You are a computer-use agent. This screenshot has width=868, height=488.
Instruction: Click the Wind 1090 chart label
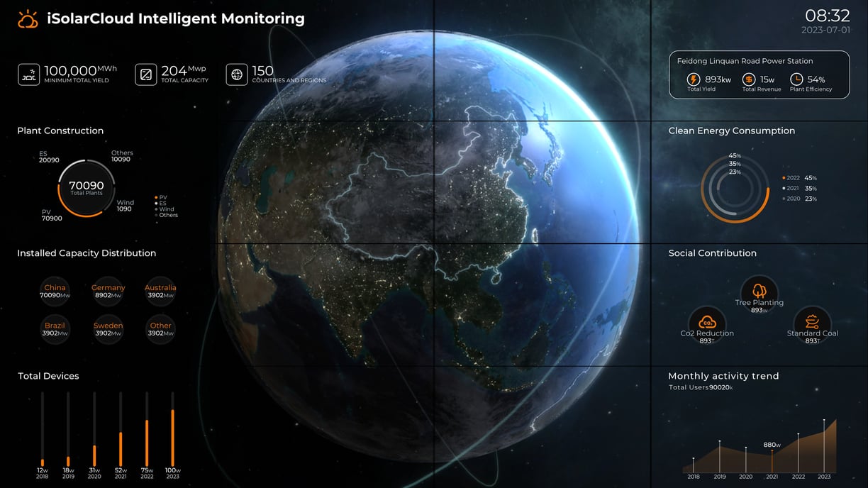click(125, 206)
